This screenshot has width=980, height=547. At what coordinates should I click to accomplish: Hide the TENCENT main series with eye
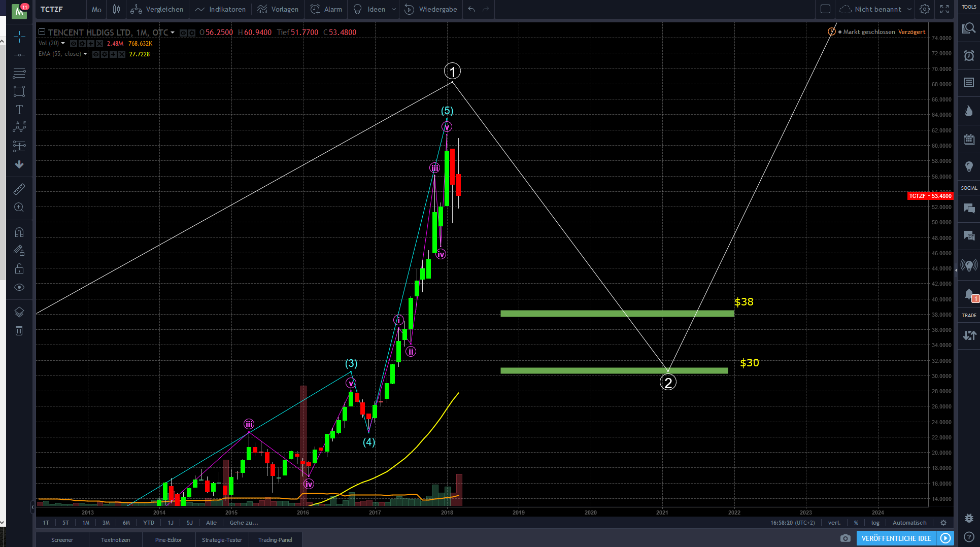[183, 33]
